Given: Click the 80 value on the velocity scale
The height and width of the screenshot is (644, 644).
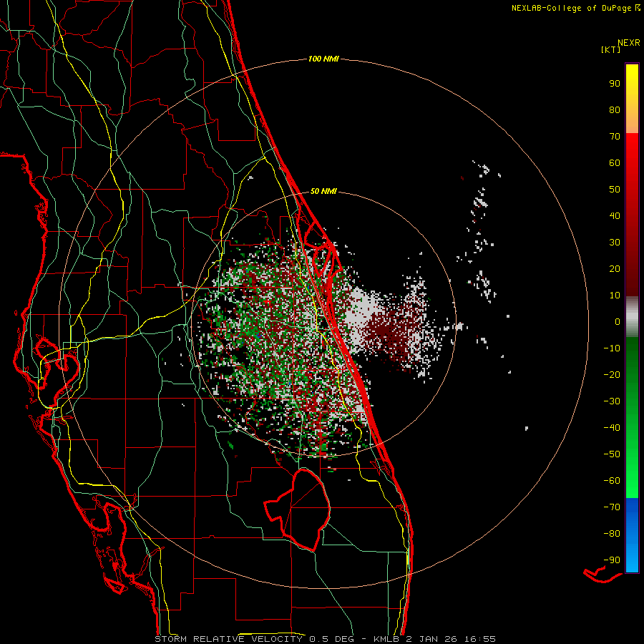Looking at the screenshot, I should (615, 110).
